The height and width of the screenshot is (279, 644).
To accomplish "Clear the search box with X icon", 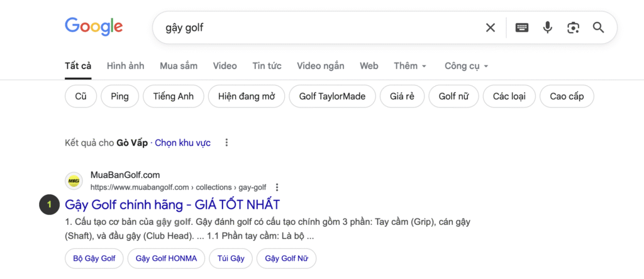I will 491,28.
